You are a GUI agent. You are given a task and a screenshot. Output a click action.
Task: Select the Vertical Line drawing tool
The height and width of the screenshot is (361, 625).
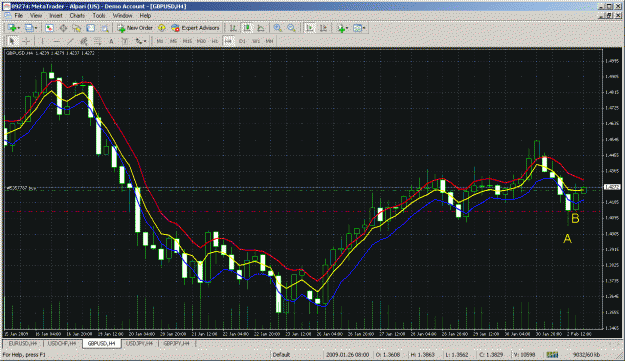pyautogui.click(x=42, y=41)
